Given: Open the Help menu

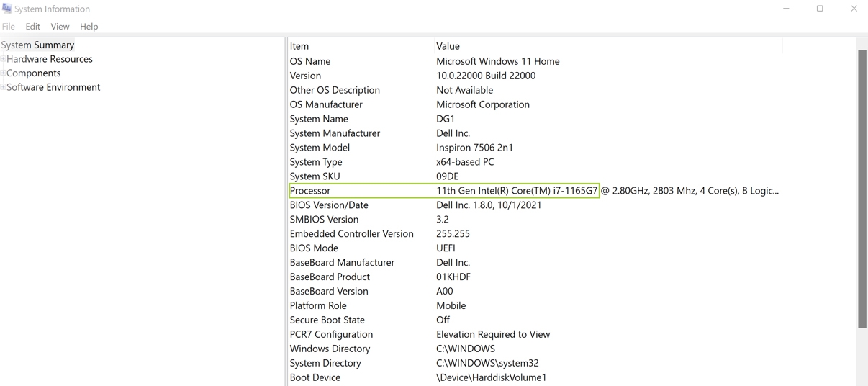Looking at the screenshot, I should coord(89,27).
